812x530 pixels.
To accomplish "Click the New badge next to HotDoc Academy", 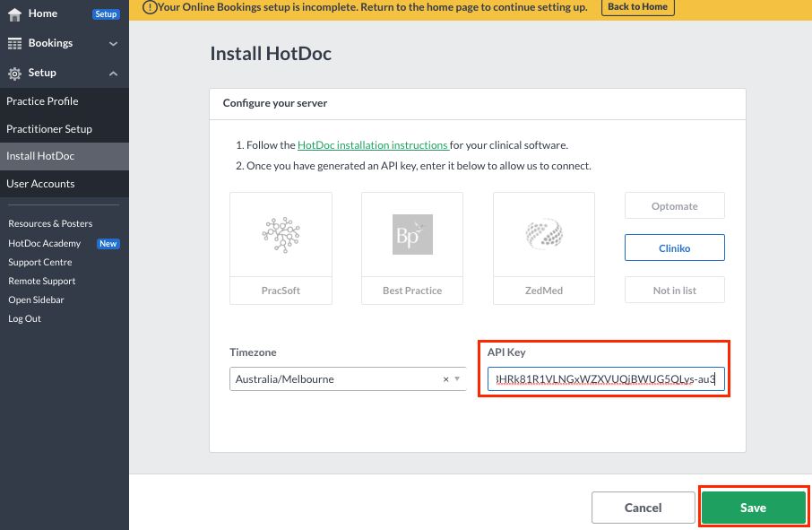I will pos(108,244).
